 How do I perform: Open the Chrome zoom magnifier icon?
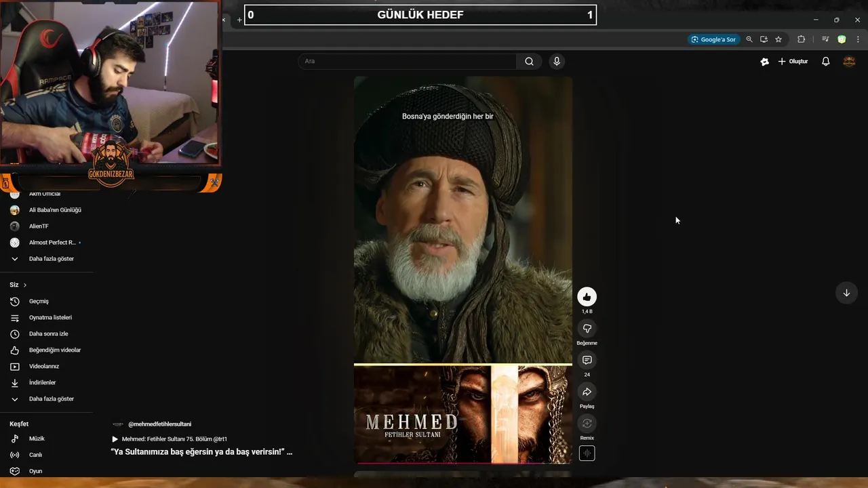tap(749, 39)
